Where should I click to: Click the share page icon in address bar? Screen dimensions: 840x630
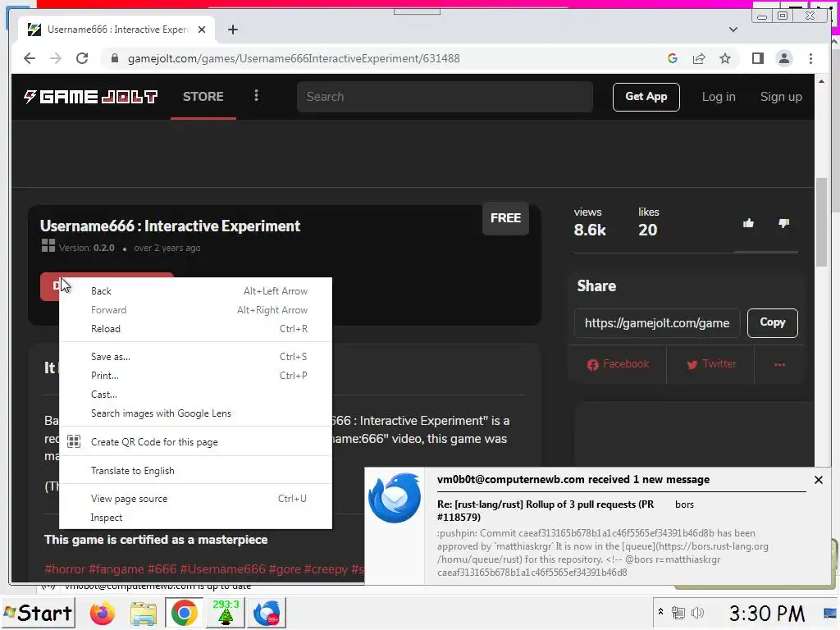[699, 58]
